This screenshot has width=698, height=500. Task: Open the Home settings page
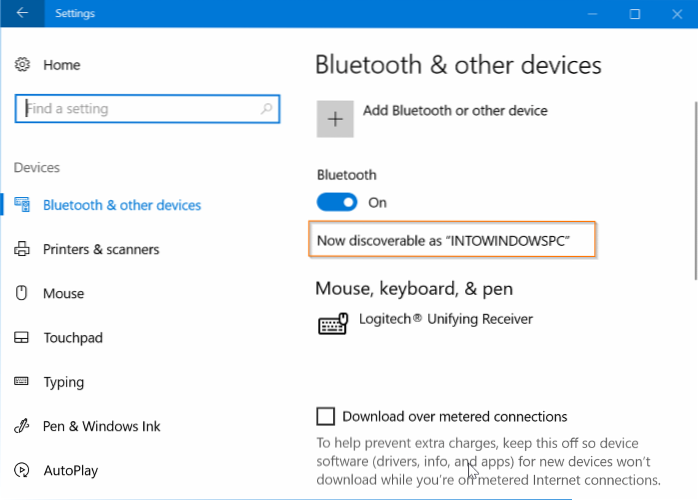click(x=61, y=65)
